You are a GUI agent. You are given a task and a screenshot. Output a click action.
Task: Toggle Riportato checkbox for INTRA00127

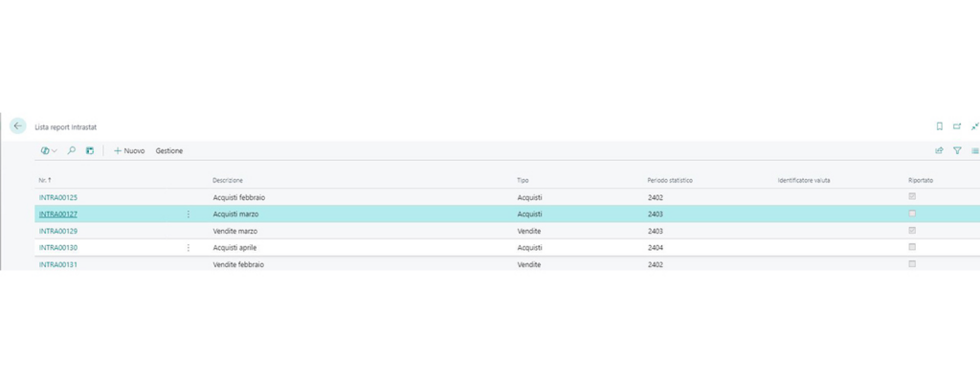coord(912,214)
